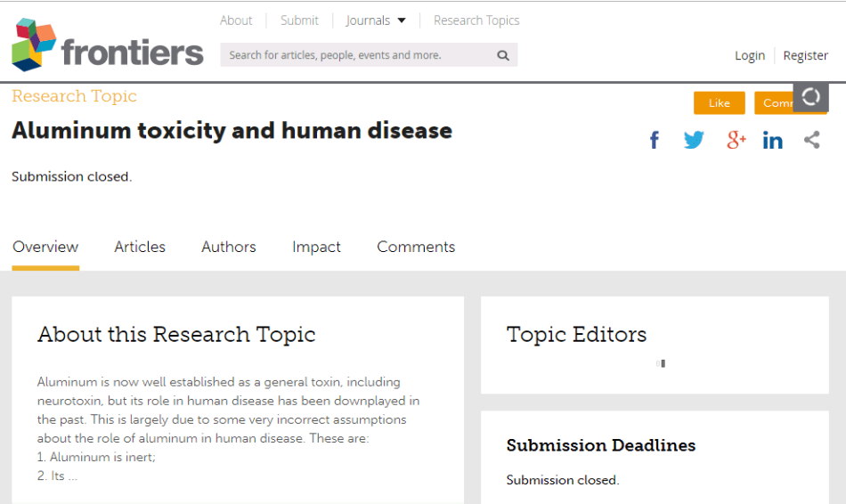
Task: Open the About link
Action: pyautogui.click(x=236, y=20)
